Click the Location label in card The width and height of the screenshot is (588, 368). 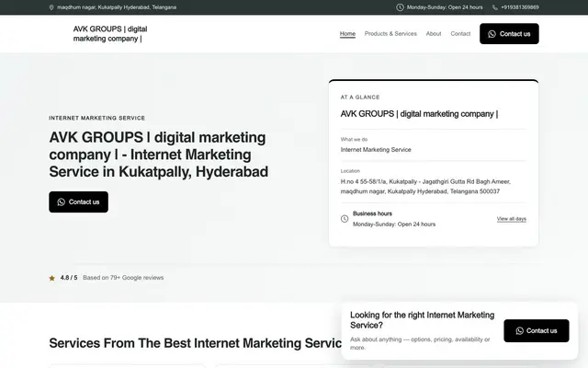pyautogui.click(x=350, y=171)
